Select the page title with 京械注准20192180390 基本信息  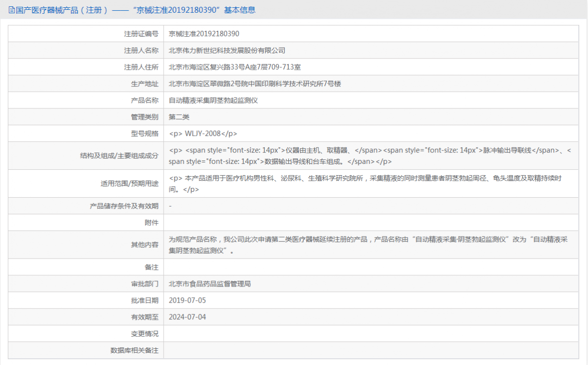(135, 10)
